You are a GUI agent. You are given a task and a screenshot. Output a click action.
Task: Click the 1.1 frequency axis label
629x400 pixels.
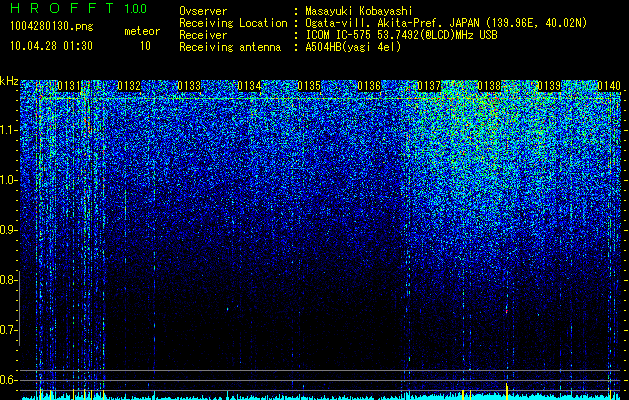click(8, 130)
